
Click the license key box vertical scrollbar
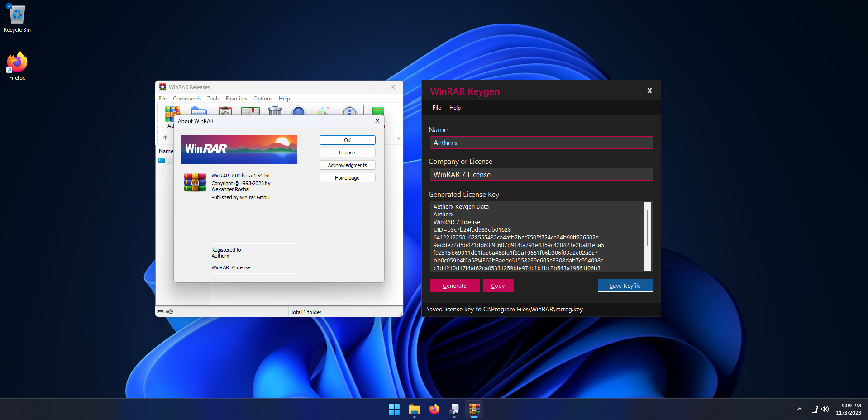click(648, 237)
